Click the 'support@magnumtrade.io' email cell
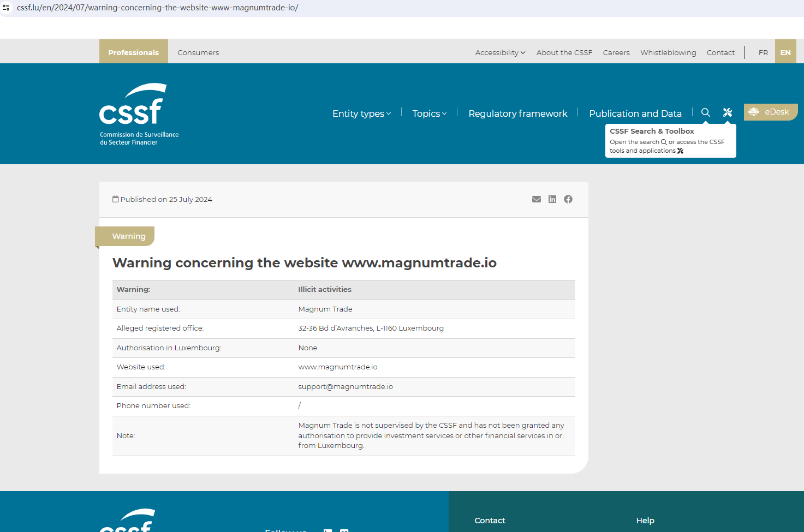Screen dimensions: 804x532 [346, 386]
